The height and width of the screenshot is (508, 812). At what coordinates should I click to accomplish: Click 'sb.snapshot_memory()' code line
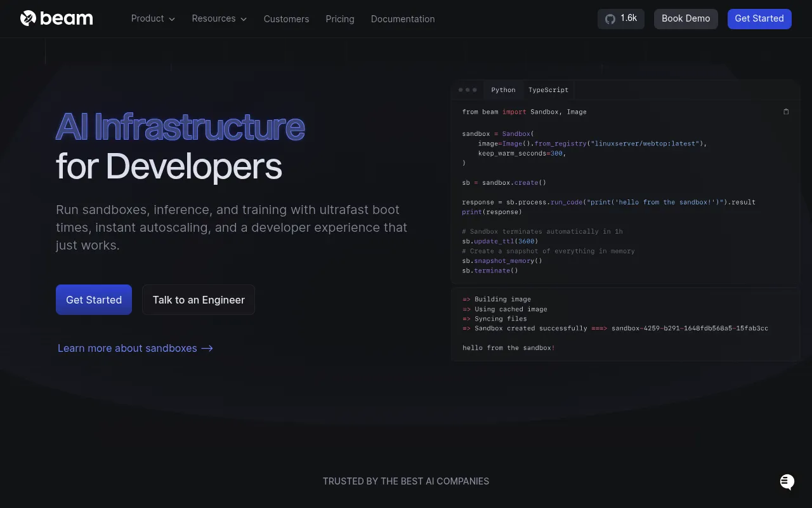[x=502, y=261]
